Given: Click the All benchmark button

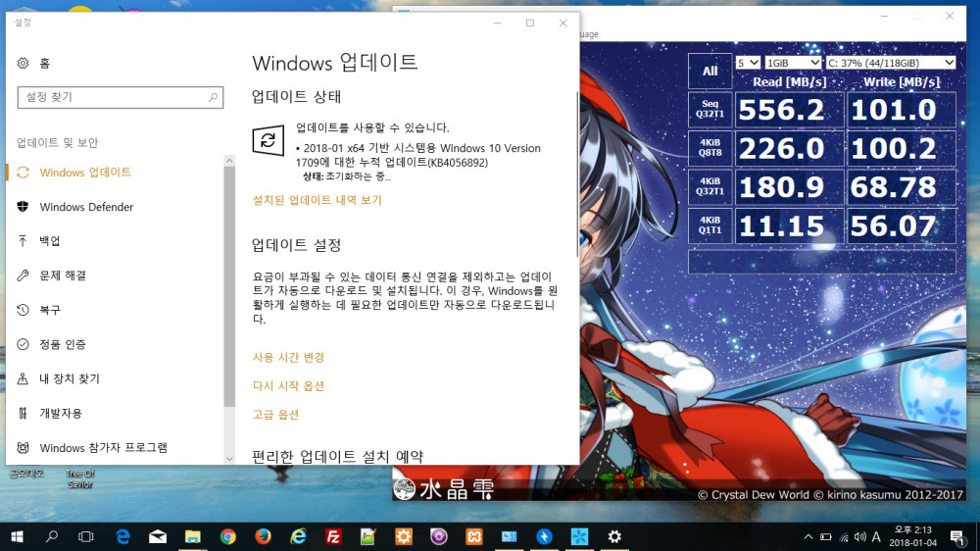Looking at the screenshot, I should [710, 71].
